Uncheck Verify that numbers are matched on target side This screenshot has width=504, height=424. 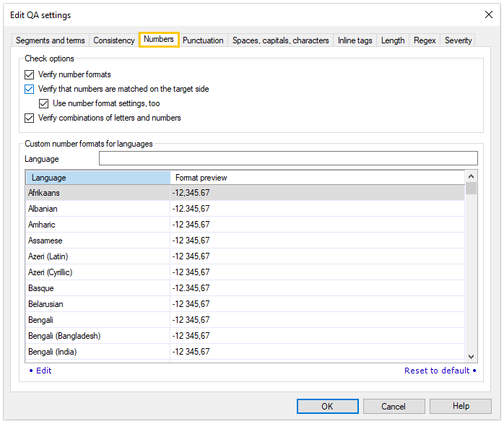point(30,89)
